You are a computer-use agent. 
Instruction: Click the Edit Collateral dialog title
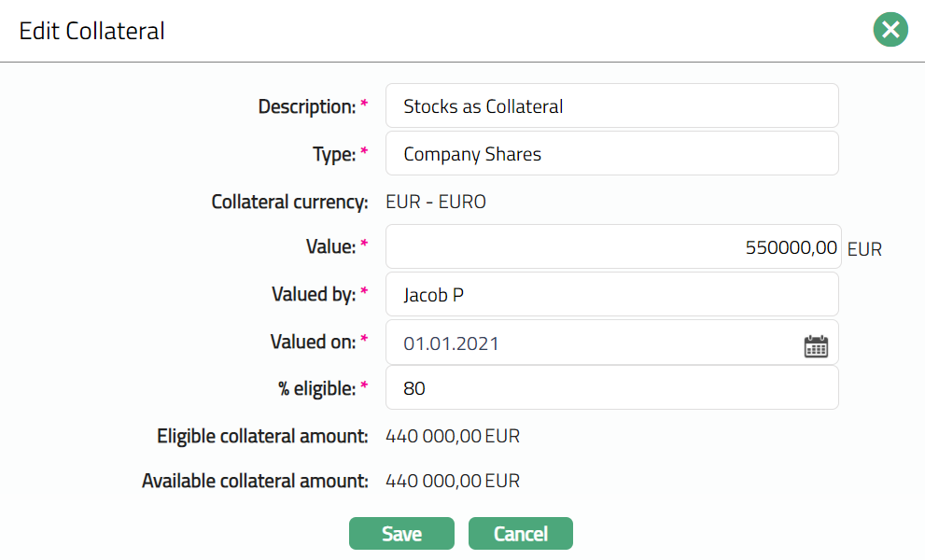tap(92, 31)
